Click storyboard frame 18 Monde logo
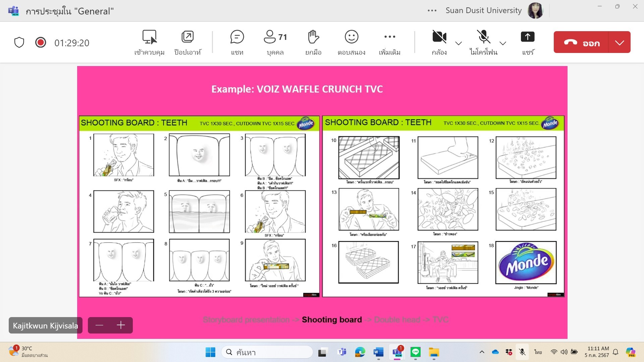The width and height of the screenshot is (644, 362). (526, 262)
